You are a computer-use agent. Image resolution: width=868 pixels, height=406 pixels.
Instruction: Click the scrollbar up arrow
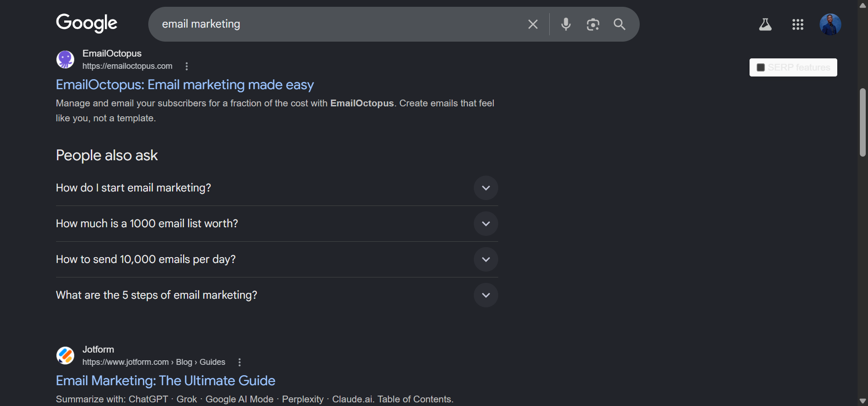tap(863, 5)
